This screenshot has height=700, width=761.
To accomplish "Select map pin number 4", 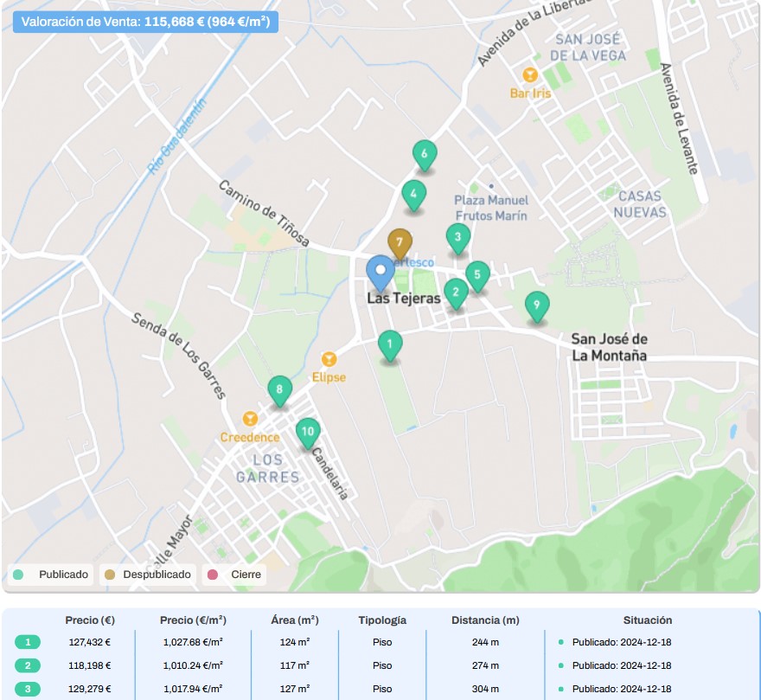I will (414, 195).
